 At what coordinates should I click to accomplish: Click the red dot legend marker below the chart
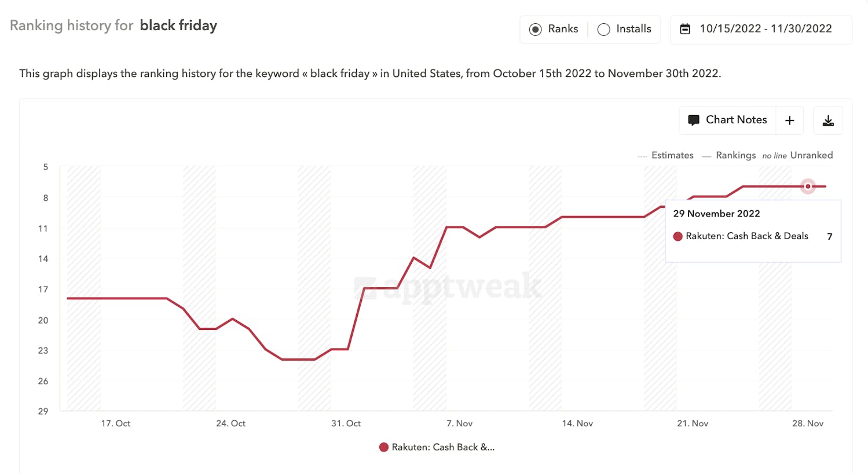point(383,447)
